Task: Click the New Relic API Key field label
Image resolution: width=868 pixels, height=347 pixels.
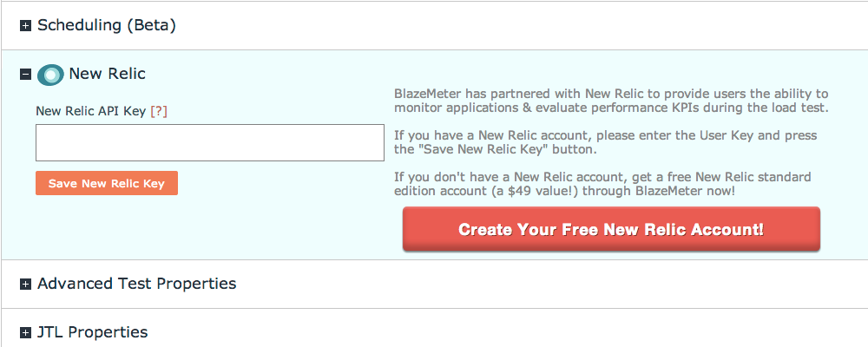Action: [x=92, y=111]
